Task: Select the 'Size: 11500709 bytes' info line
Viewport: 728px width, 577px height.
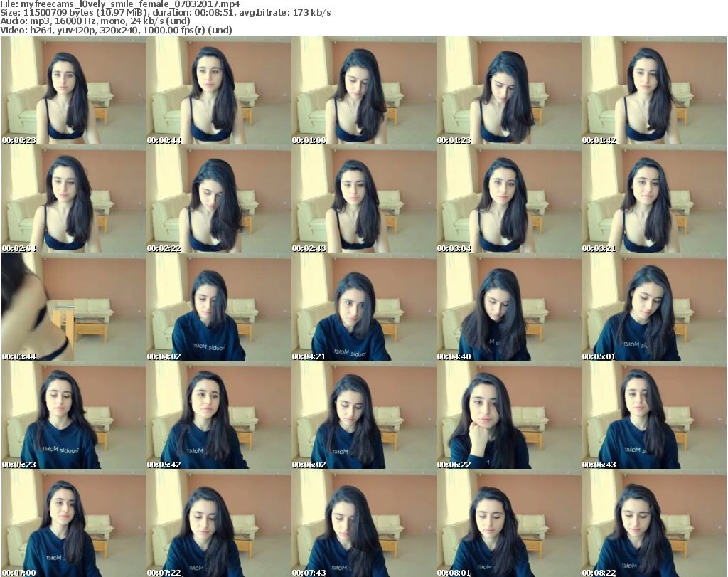Action: click(166, 13)
